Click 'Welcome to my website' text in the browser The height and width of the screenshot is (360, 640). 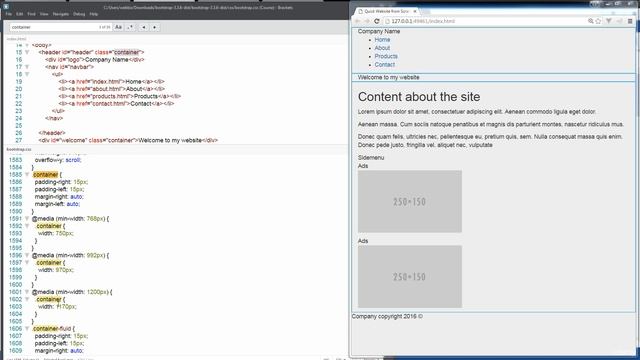[x=389, y=77]
